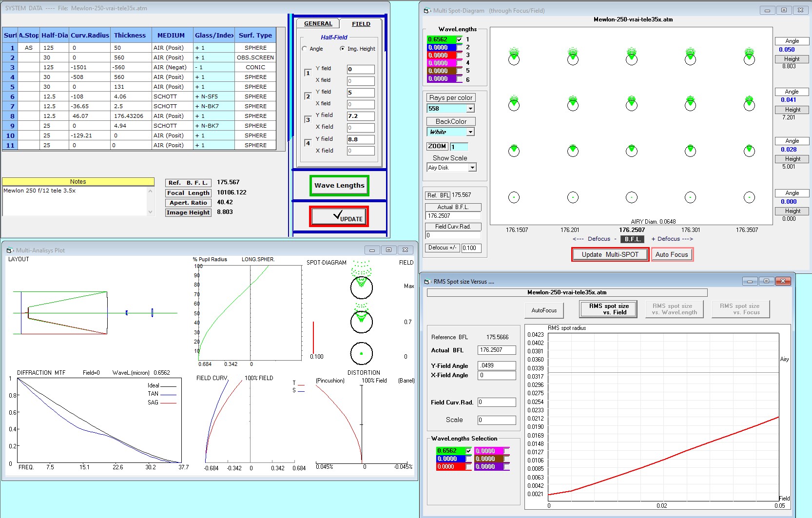
Task: Switch to the GENERAL tab
Action: [x=318, y=23]
